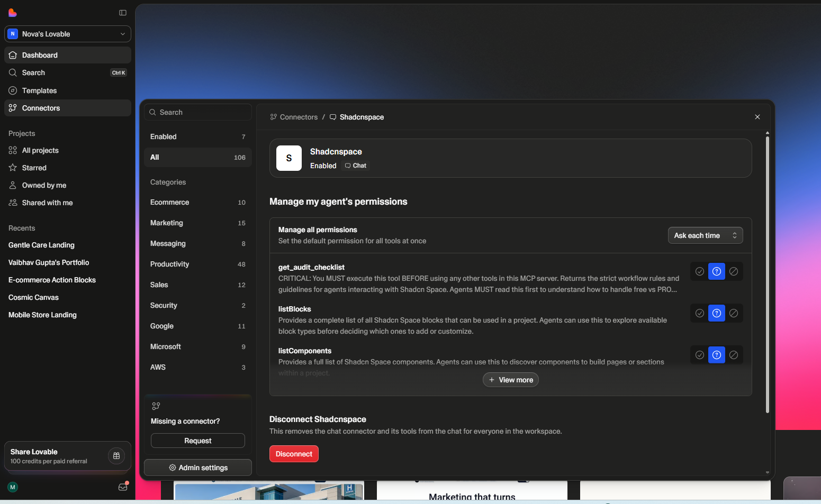Open Search in sidebar

pyautogui.click(x=68, y=72)
